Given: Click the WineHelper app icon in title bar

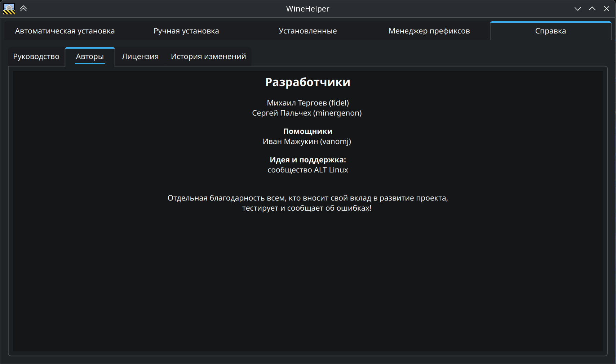Looking at the screenshot, I should (x=9, y=9).
